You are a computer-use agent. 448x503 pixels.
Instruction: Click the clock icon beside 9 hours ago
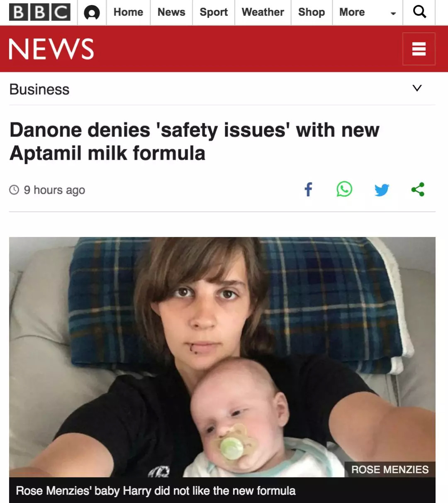[14, 190]
